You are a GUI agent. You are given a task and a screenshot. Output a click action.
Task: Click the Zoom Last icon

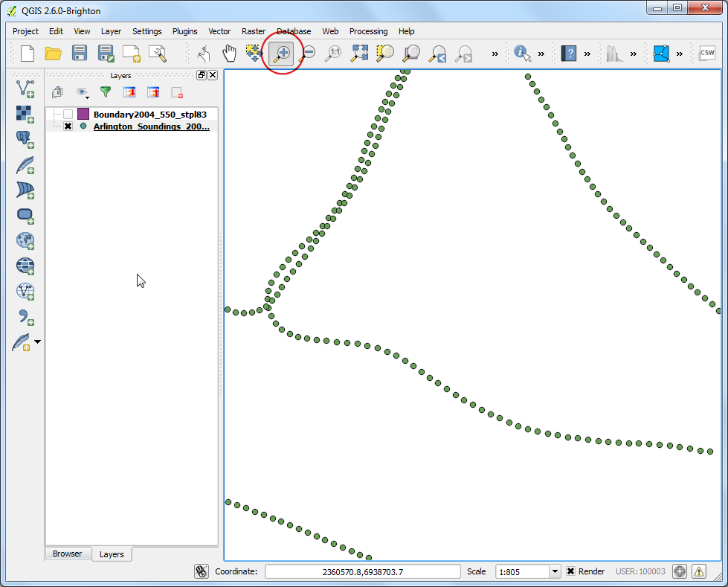tap(437, 54)
